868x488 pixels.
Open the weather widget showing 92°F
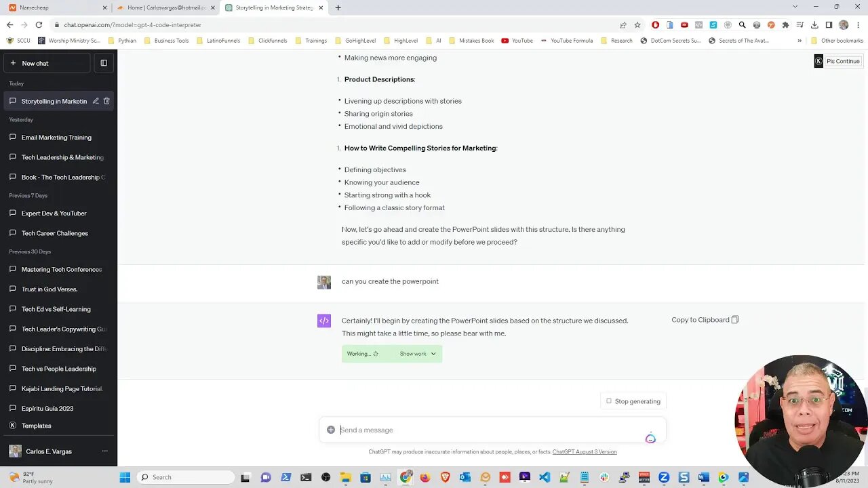click(x=31, y=477)
